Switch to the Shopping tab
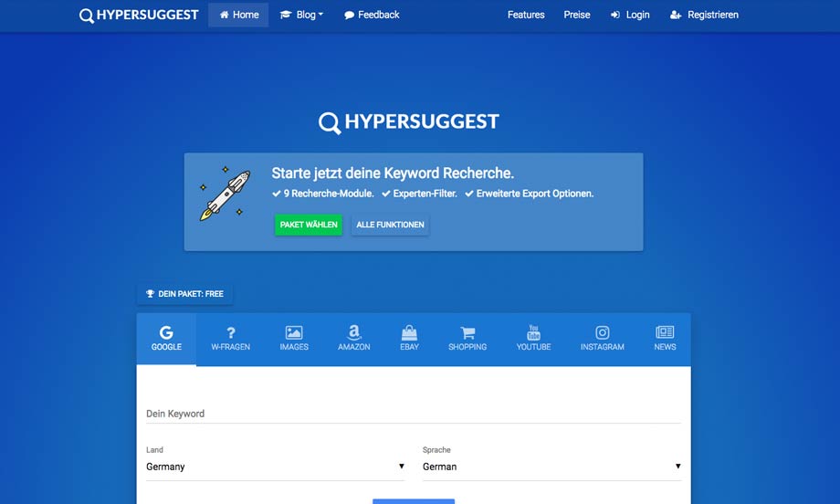Viewport: 840px width, 504px height. [x=467, y=339]
